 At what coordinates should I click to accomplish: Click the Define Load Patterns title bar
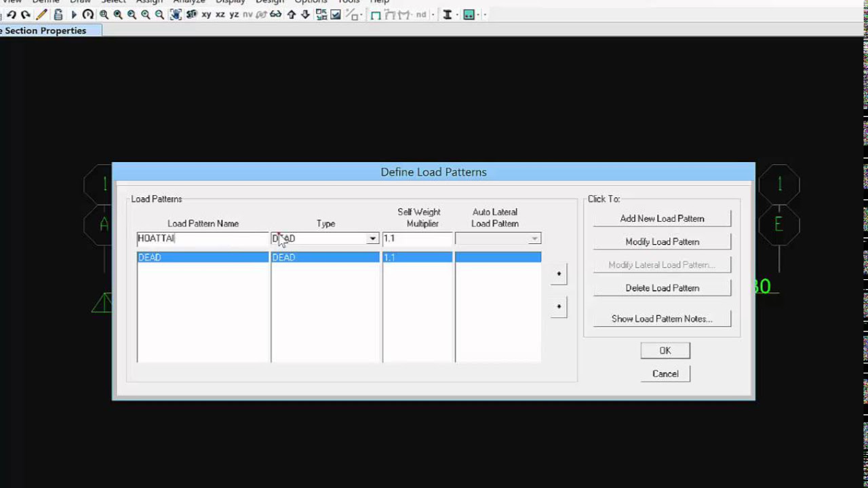(x=433, y=172)
